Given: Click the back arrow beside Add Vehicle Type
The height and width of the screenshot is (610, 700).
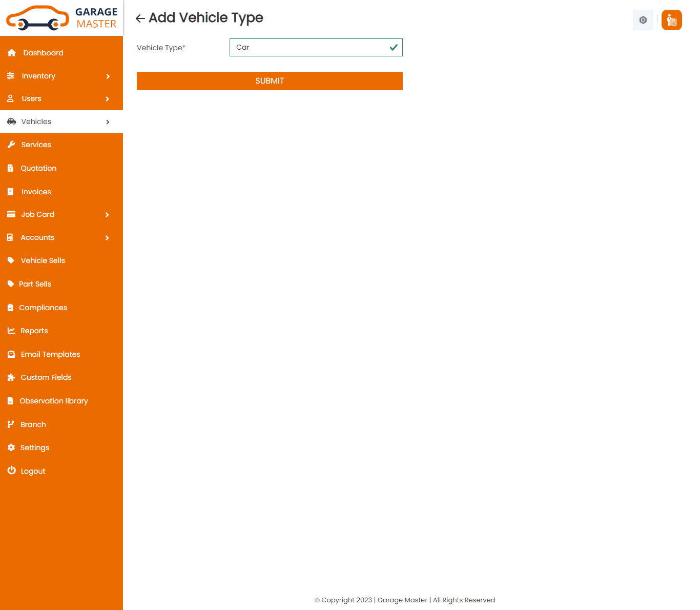Looking at the screenshot, I should click(140, 19).
